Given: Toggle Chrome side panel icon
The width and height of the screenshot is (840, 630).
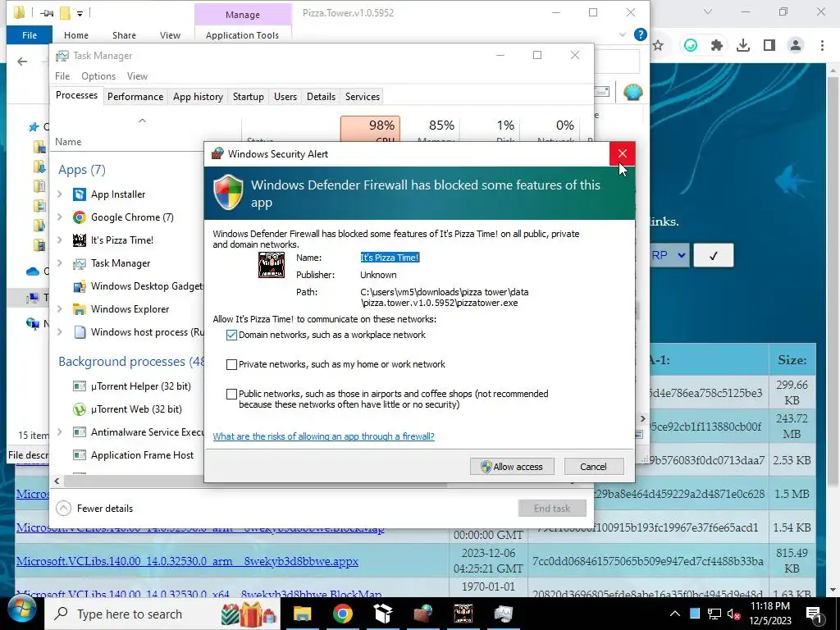Looking at the screenshot, I should 769,46.
